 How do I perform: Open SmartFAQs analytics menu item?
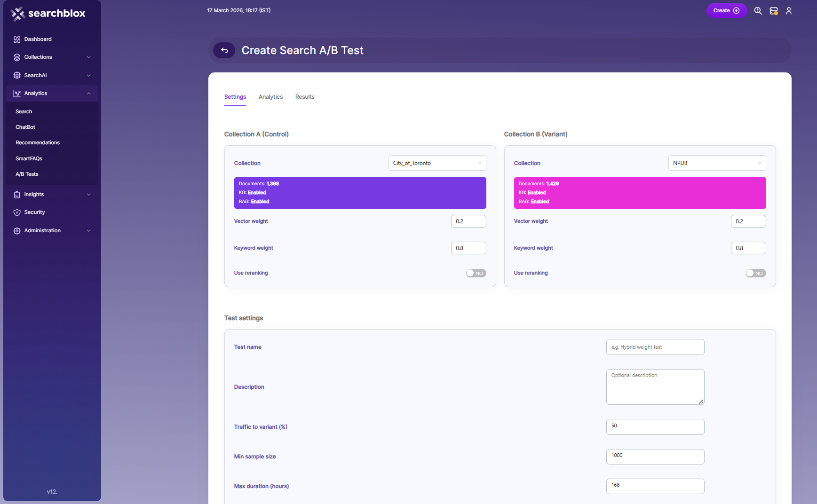tap(29, 159)
